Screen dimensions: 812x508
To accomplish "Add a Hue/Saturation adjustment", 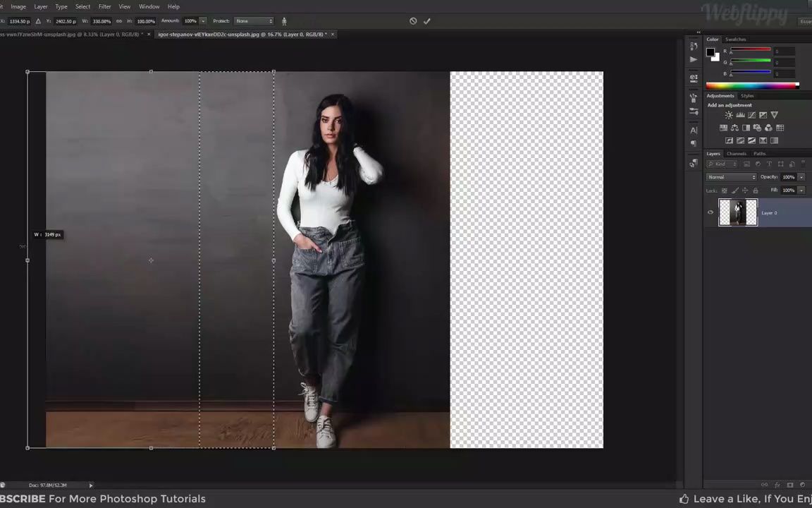I will pyautogui.click(x=723, y=128).
